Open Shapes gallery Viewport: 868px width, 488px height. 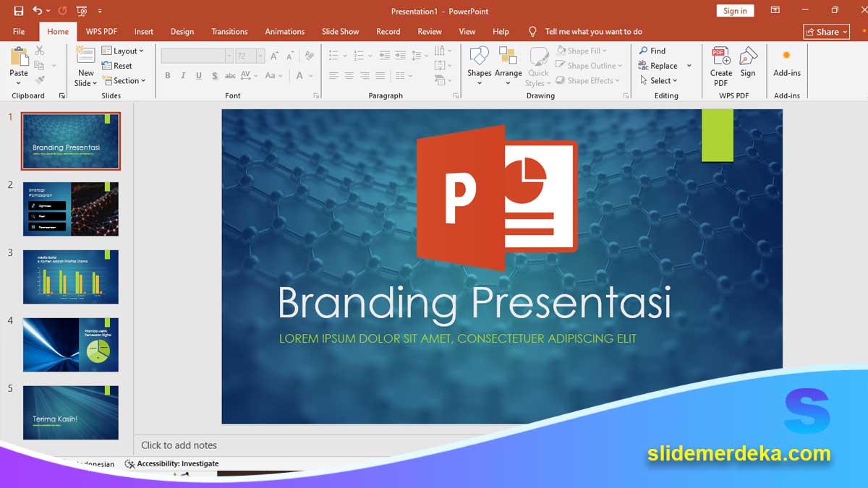479,67
